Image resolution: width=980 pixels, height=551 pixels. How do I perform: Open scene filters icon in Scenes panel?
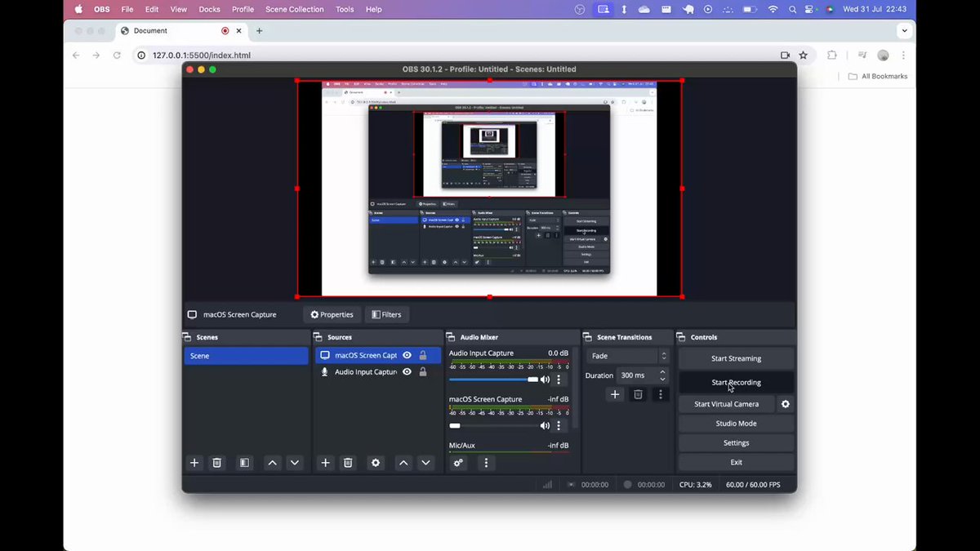click(x=244, y=463)
